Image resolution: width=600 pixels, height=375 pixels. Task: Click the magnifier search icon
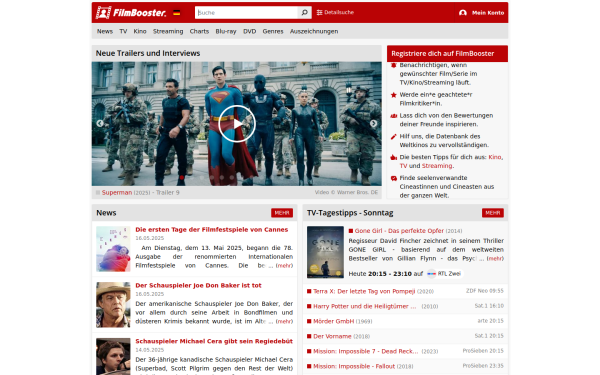[305, 13]
